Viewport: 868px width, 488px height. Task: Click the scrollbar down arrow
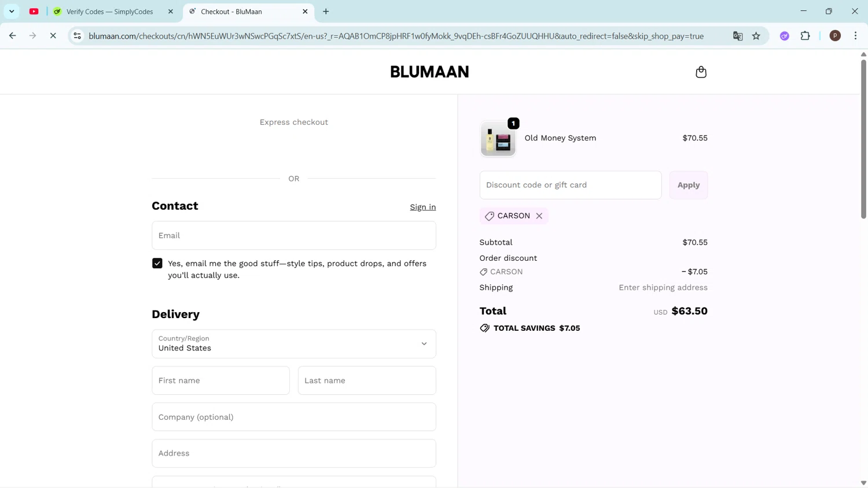coord(863,483)
